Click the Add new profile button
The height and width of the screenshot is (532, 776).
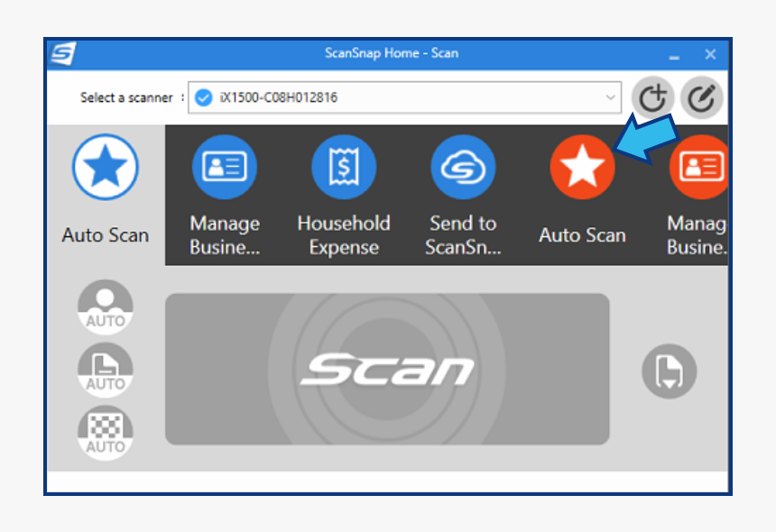pos(652,97)
